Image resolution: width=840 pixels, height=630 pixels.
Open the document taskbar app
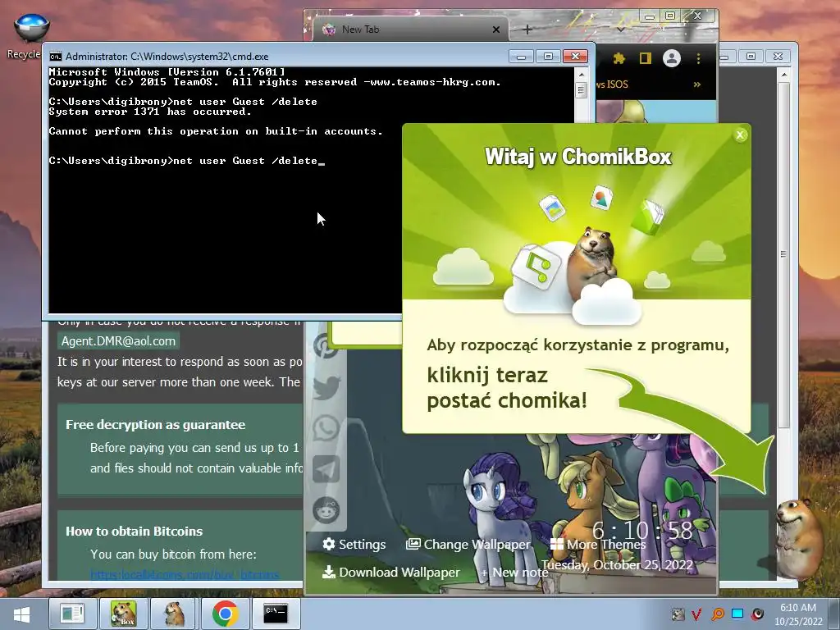[72, 614]
